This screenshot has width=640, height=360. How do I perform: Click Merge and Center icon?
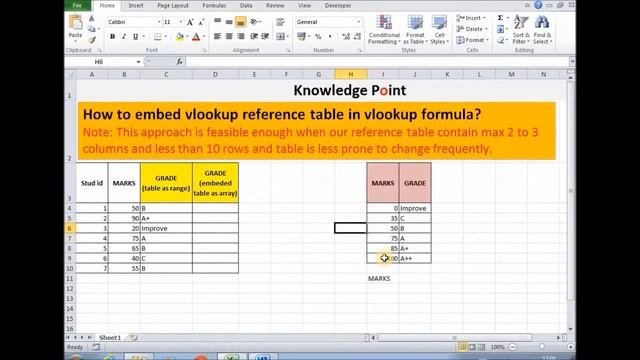[x=280, y=37]
